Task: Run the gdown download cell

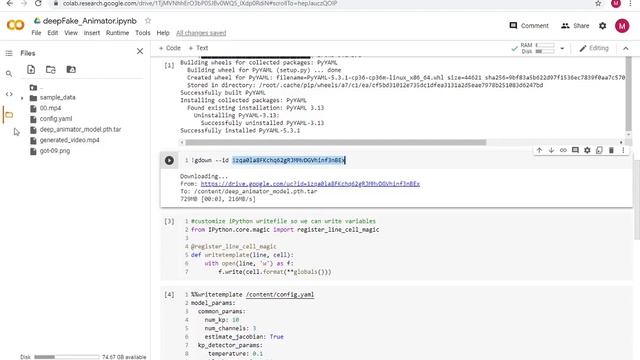Action: coord(169,160)
